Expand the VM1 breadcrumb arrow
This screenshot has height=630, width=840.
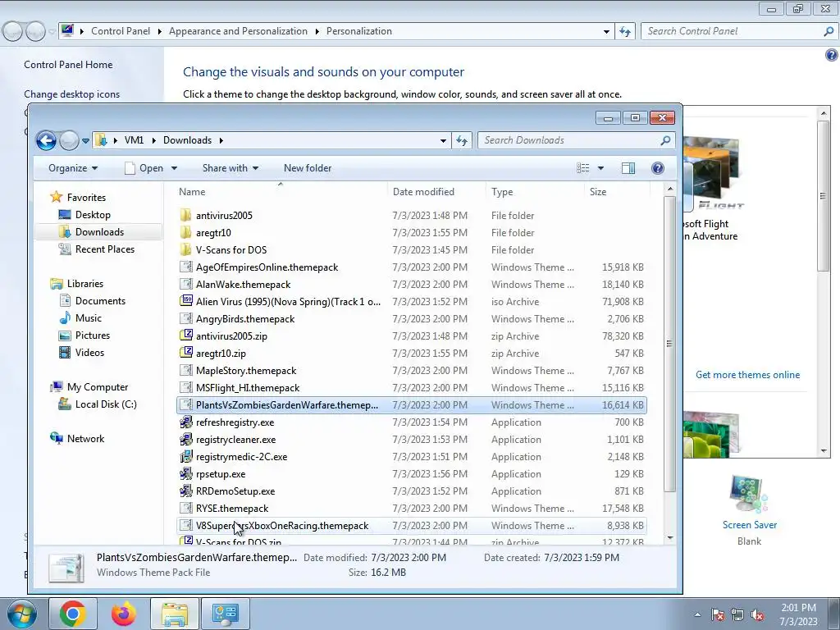pyautogui.click(x=153, y=140)
